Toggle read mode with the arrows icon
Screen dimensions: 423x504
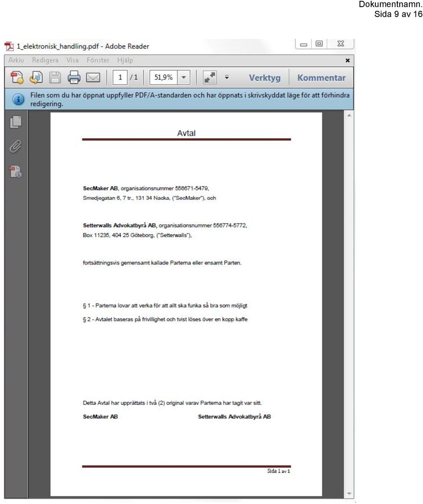click(x=210, y=77)
